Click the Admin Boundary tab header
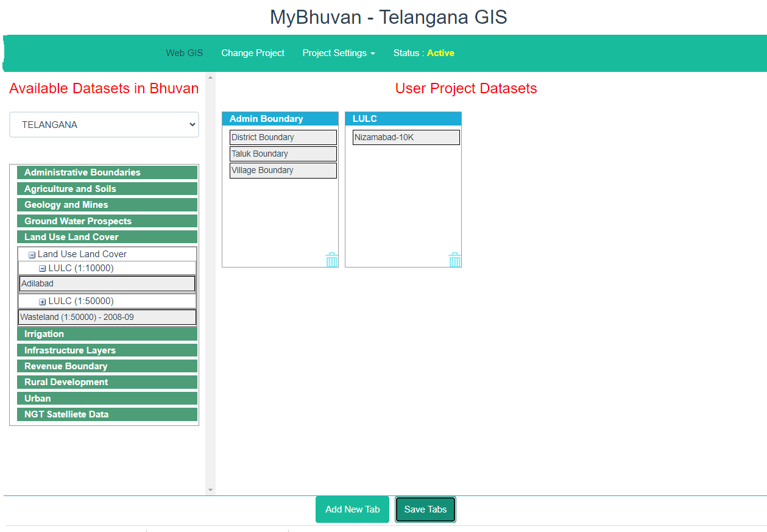767x532 pixels. coord(280,119)
